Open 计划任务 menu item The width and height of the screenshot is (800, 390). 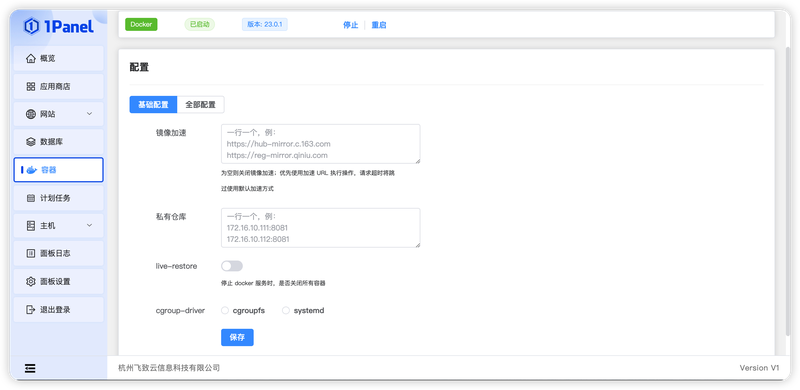click(x=59, y=198)
